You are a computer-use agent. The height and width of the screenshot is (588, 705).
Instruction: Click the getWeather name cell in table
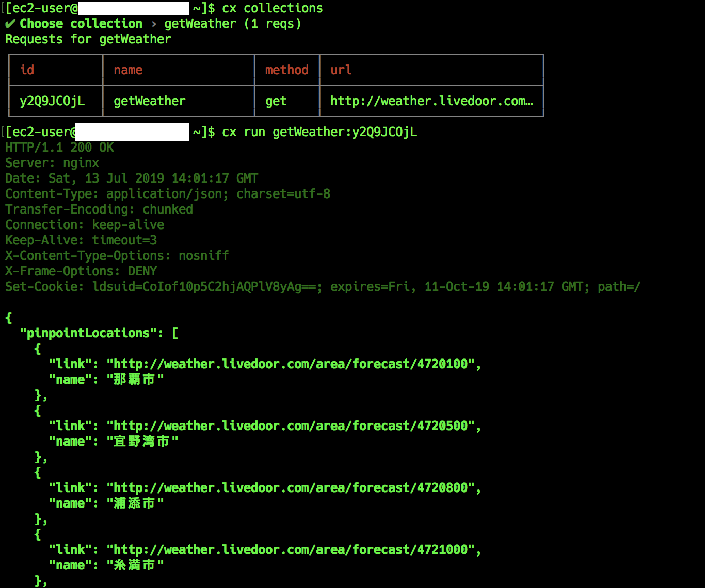click(149, 101)
